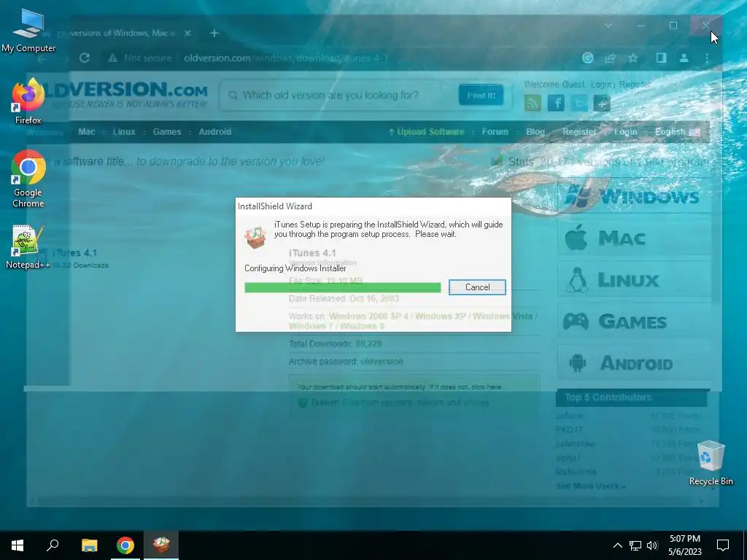Select the Android category banner

[634, 363]
